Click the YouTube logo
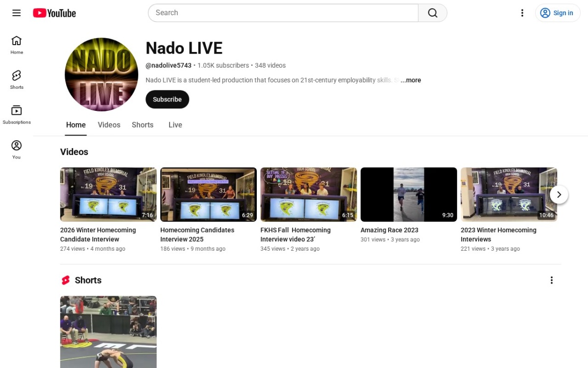The height and width of the screenshot is (368, 588). point(54,13)
